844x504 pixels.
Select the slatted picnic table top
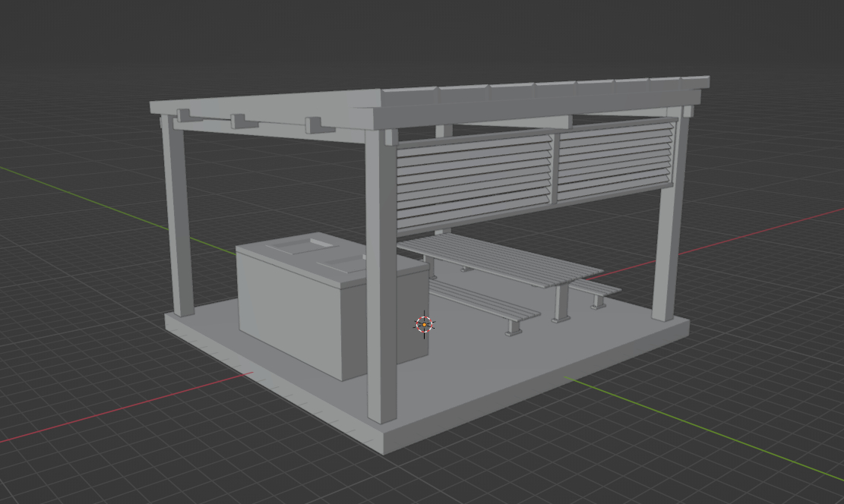click(x=501, y=260)
